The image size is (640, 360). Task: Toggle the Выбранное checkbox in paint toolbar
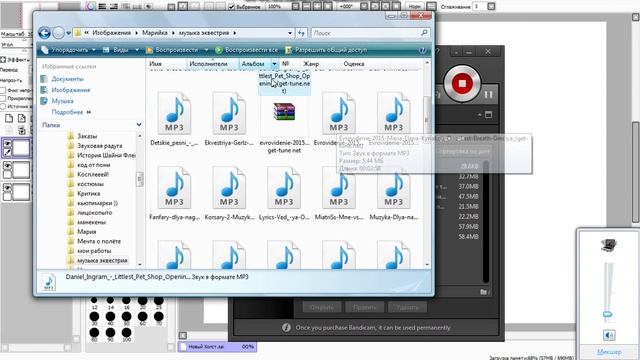point(232,7)
